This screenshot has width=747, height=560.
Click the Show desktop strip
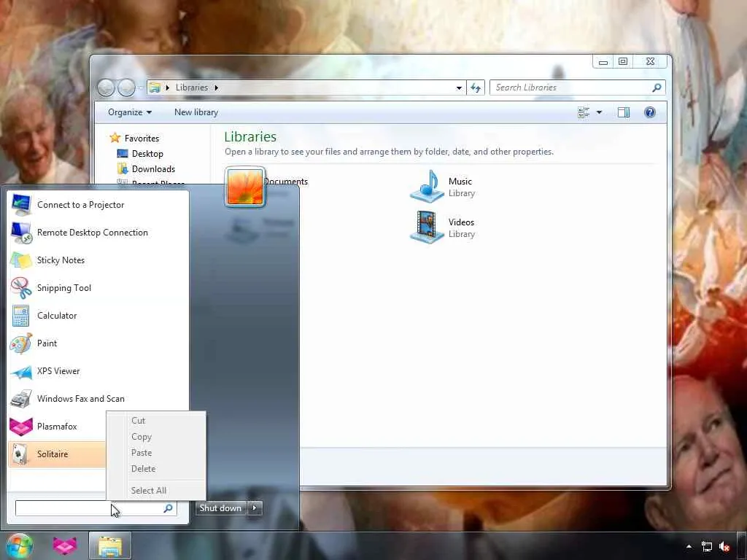[741, 546]
